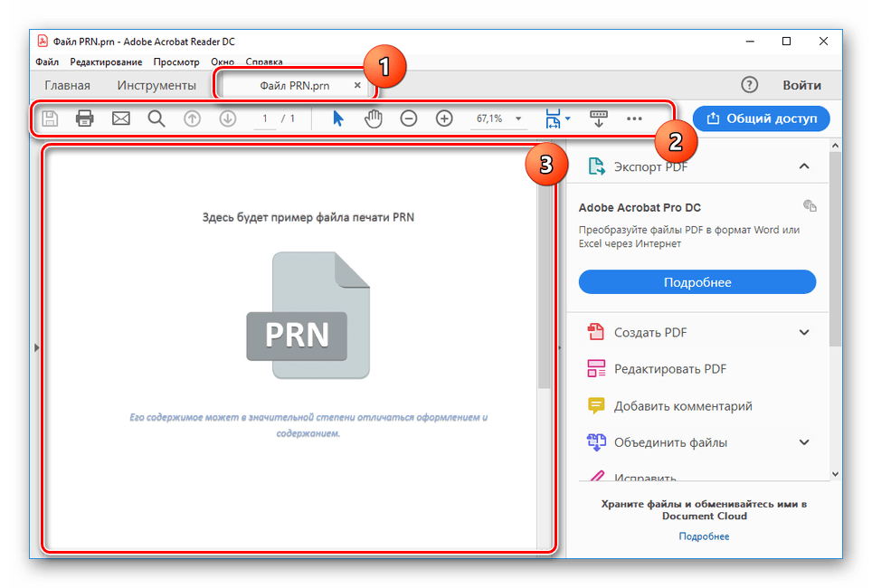Switch to the Инструменты tab
Viewport: 872px width, 588px height.
156,85
